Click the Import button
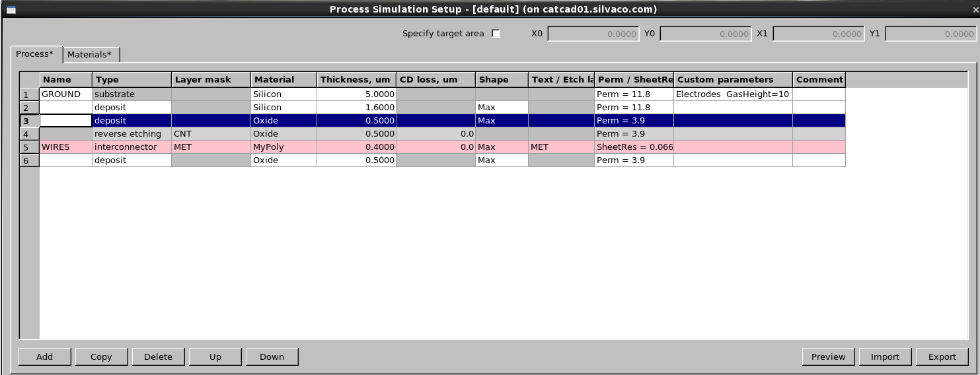The height and width of the screenshot is (375, 980). pos(885,357)
